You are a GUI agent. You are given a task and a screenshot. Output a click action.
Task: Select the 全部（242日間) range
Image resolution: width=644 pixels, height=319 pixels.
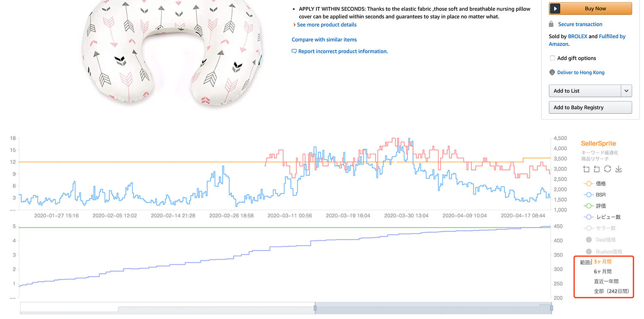[611, 291]
